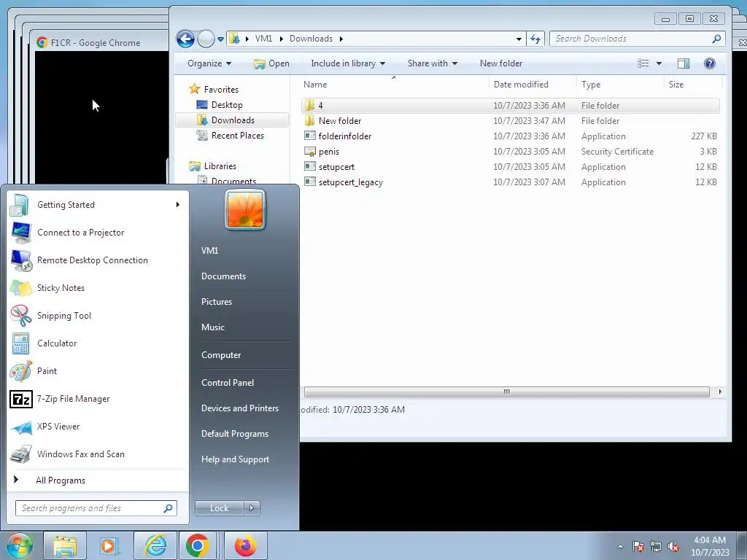Refresh the Downloads folder view

tap(535, 39)
